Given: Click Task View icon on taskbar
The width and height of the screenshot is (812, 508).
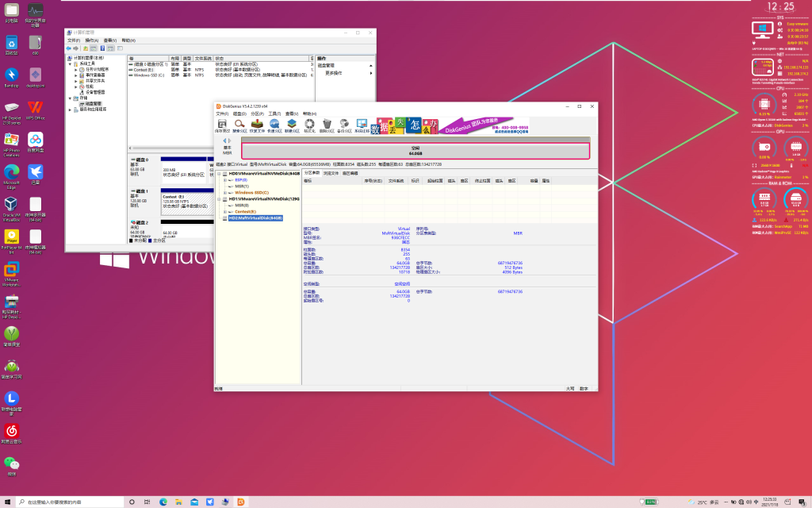Looking at the screenshot, I should pos(147,502).
